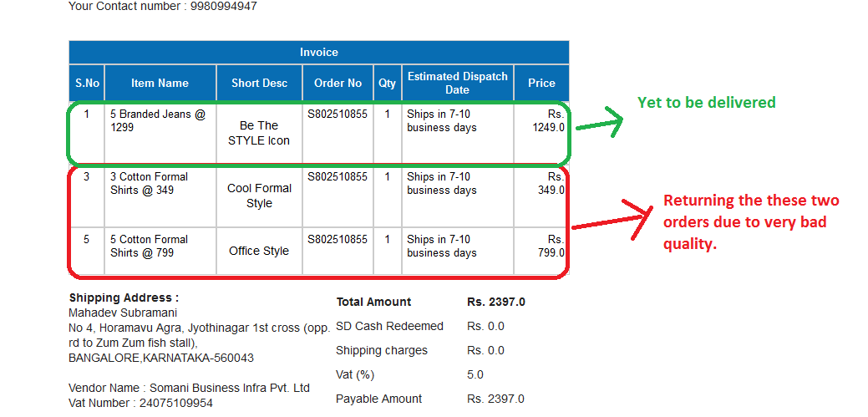The image size is (868, 417).
Task: Select the Invoice title bar
Action: [318, 52]
